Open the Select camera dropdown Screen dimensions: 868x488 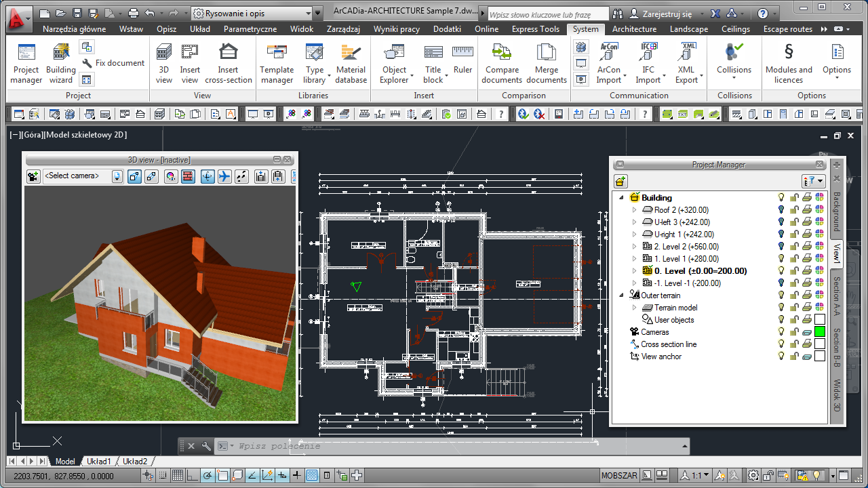click(117, 176)
